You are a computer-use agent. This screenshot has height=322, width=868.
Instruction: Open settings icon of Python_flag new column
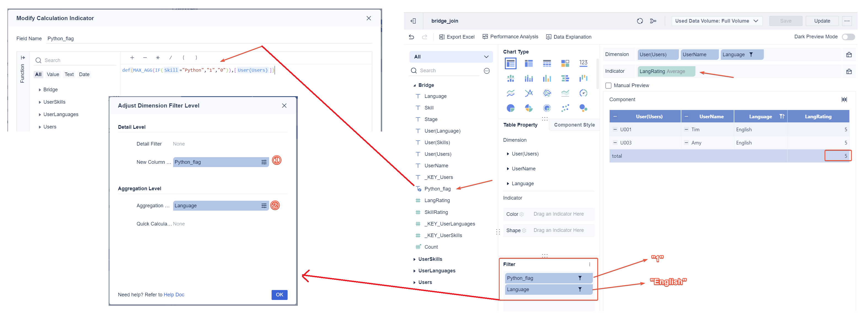pos(264,162)
